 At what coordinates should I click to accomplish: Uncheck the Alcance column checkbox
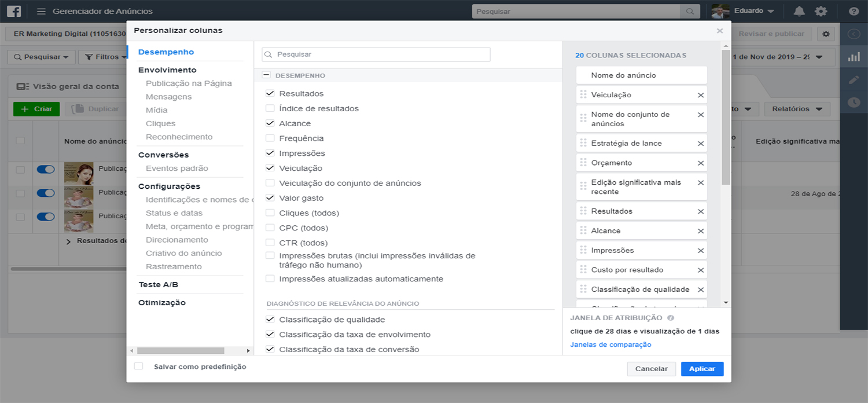tap(270, 123)
